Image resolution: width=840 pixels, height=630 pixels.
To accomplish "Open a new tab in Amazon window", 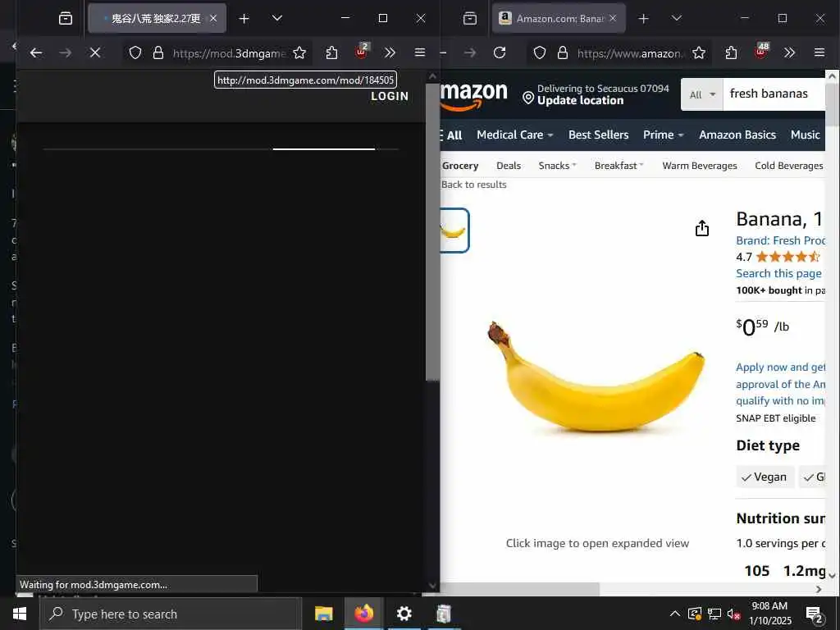I will coord(643,18).
